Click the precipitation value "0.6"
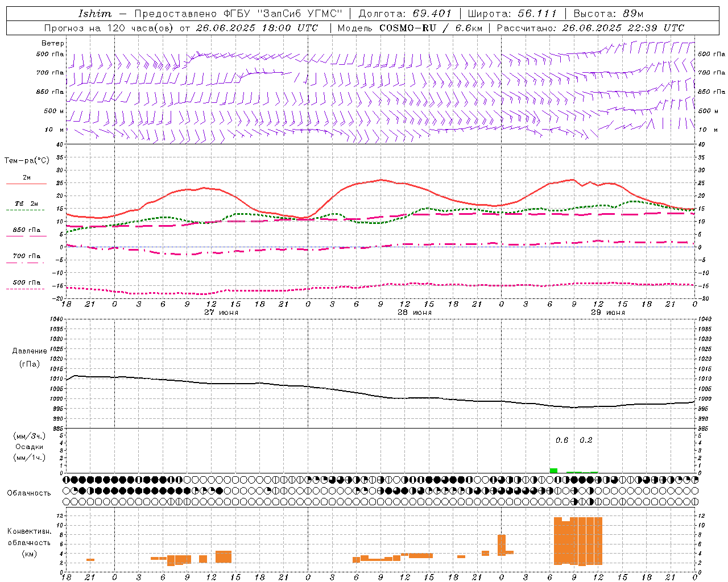Screen dimensions: 728x582 pos(562,440)
